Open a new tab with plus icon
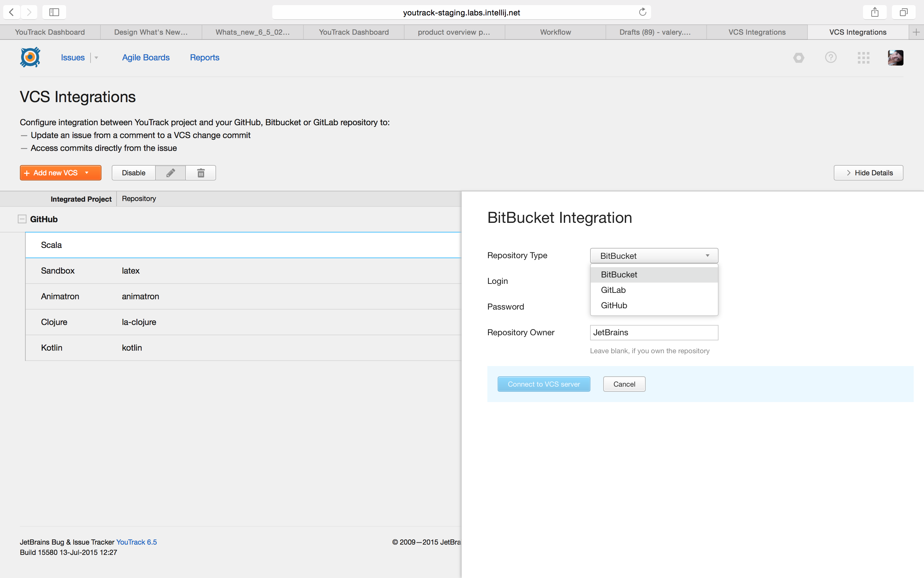The width and height of the screenshot is (924, 578). 916,32
